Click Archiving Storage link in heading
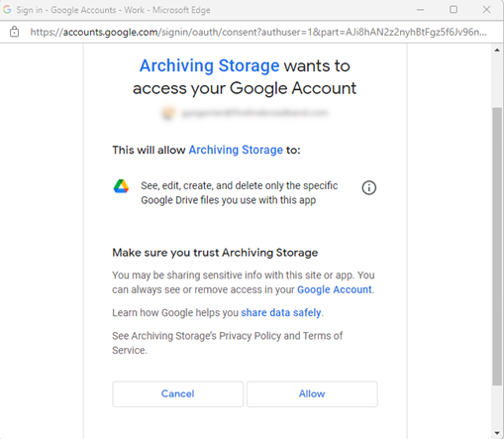This screenshot has width=504, height=439. coord(210,65)
